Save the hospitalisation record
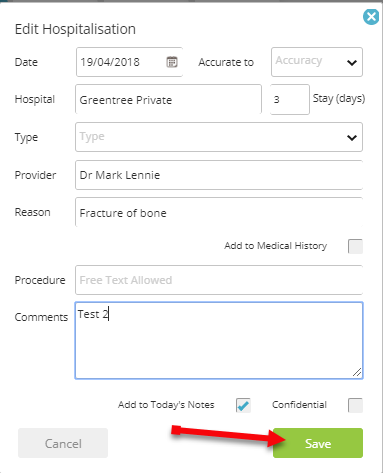This screenshot has width=383, height=473. tap(318, 443)
